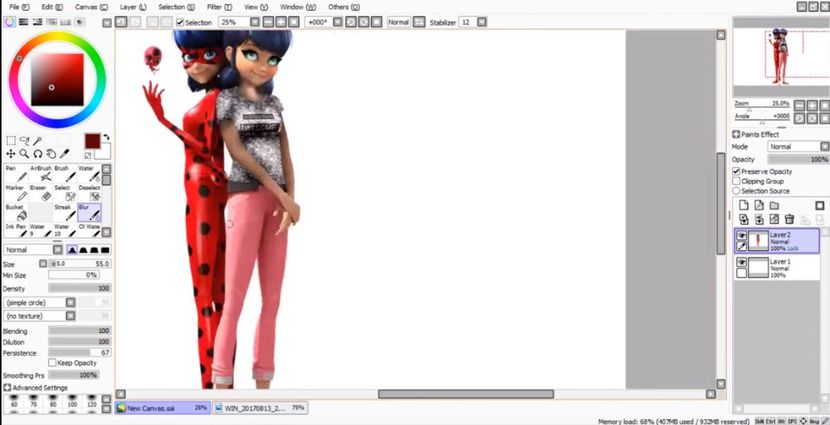The image size is (830, 425).
Task: Select the zoom magnifier tool
Action: (24, 154)
